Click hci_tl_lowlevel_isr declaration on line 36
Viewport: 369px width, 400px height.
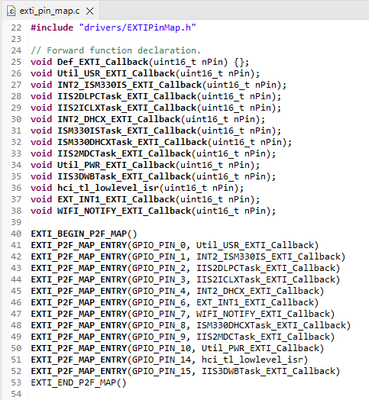[137, 188]
